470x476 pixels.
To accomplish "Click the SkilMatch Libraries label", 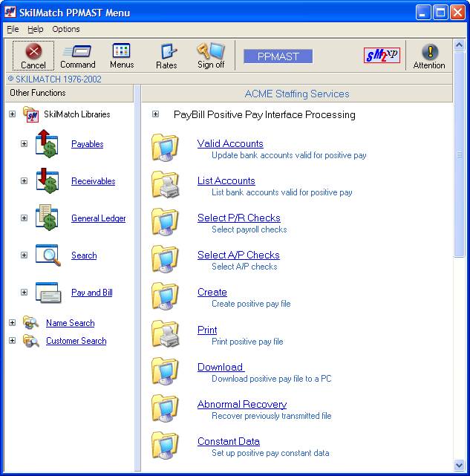I will pos(77,114).
